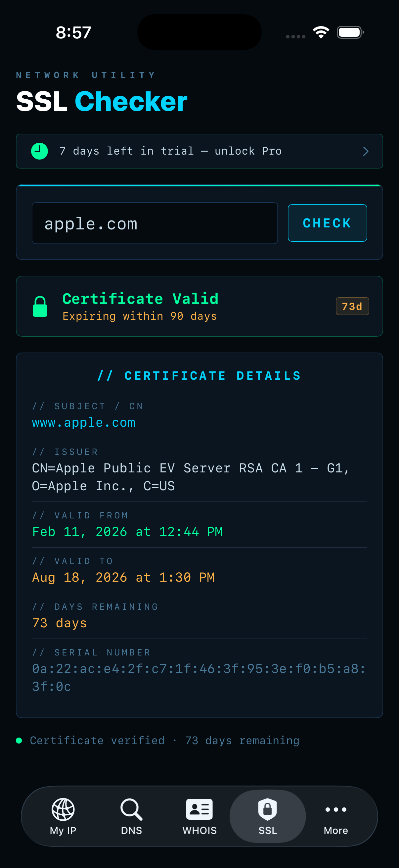
Task: Tap the 73d days badge
Action: pyautogui.click(x=352, y=306)
